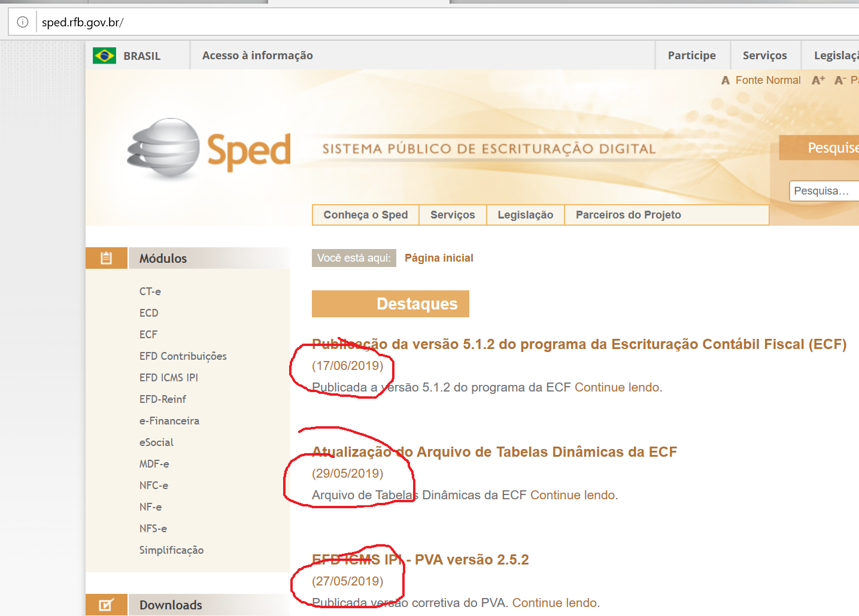Image resolution: width=859 pixels, height=616 pixels.
Task: Open the EFD-Reinf module
Action: click(163, 399)
